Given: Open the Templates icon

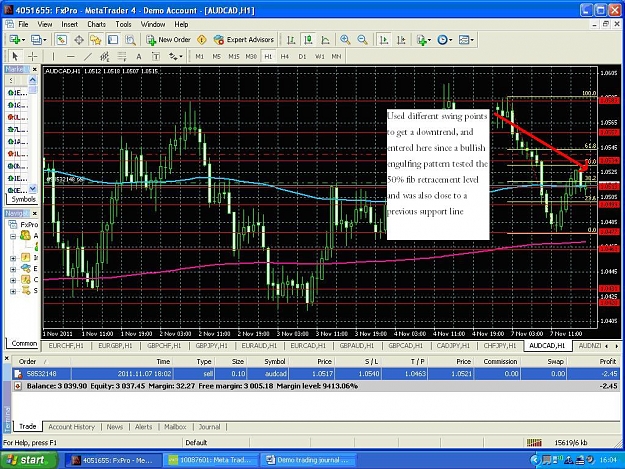Looking at the screenshot, I should point(464,40).
